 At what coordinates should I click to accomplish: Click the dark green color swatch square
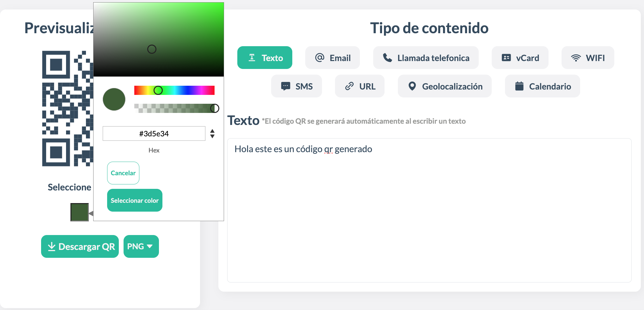tap(79, 212)
